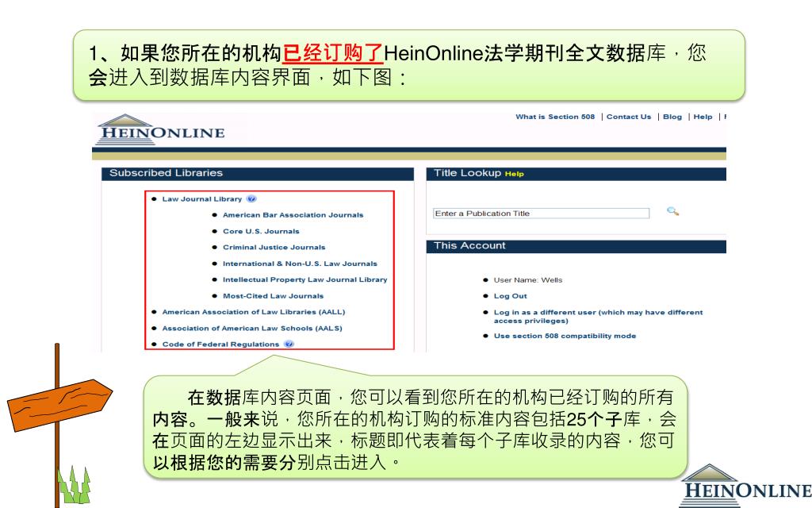Open Law Journal Library help icon

(x=251, y=198)
